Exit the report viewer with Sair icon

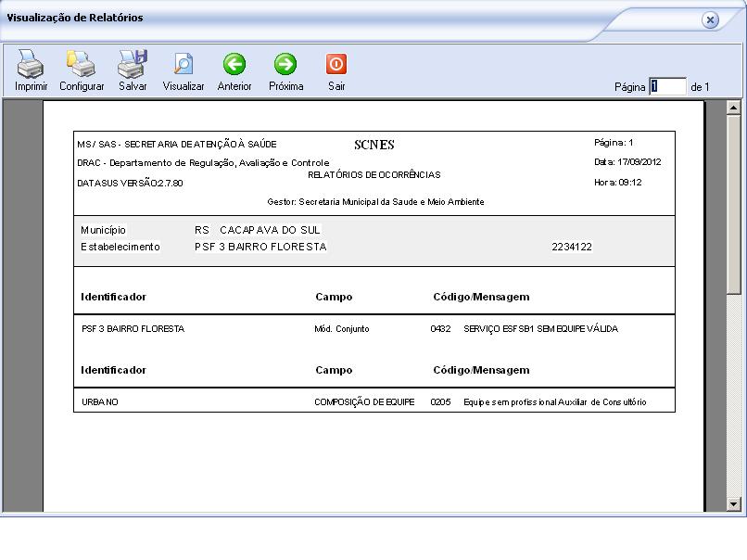[x=336, y=64]
